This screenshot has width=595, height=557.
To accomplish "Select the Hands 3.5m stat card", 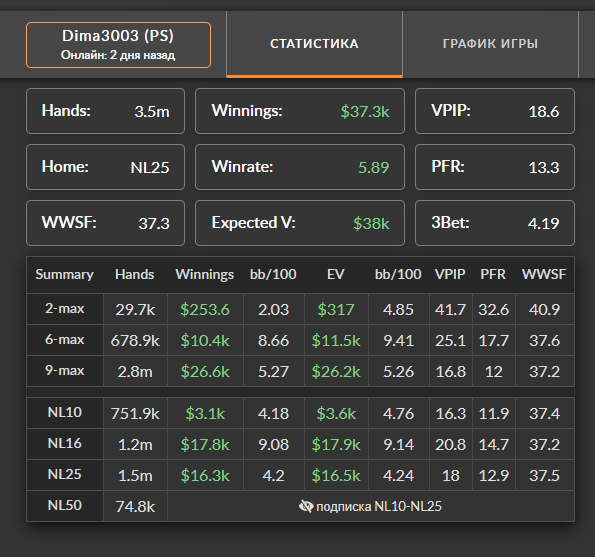I will (x=105, y=111).
